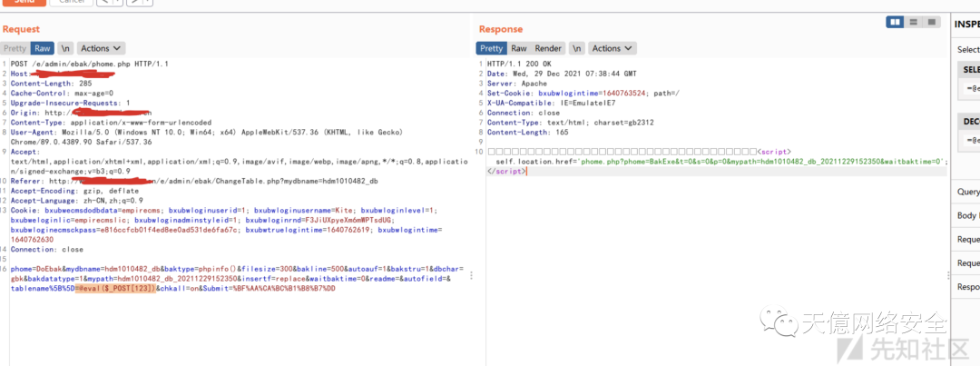This screenshot has width=980, height=366.
Task: Select top-bottom split layout icon
Action: (913, 22)
